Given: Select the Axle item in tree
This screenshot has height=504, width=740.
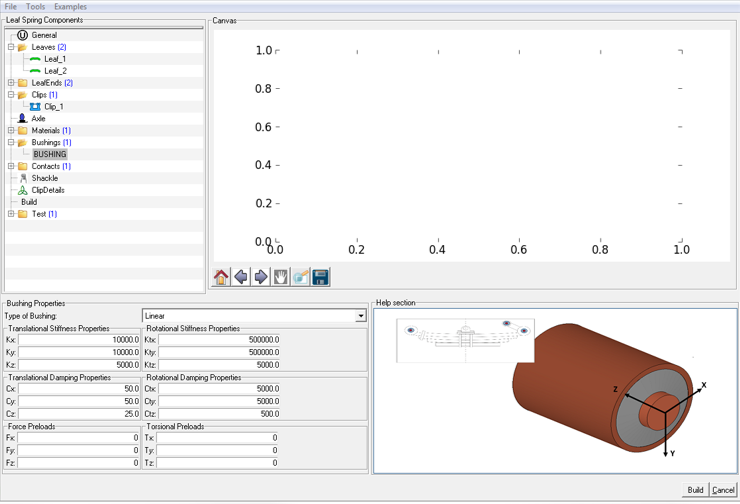Looking at the screenshot, I should click(x=38, y=118).
